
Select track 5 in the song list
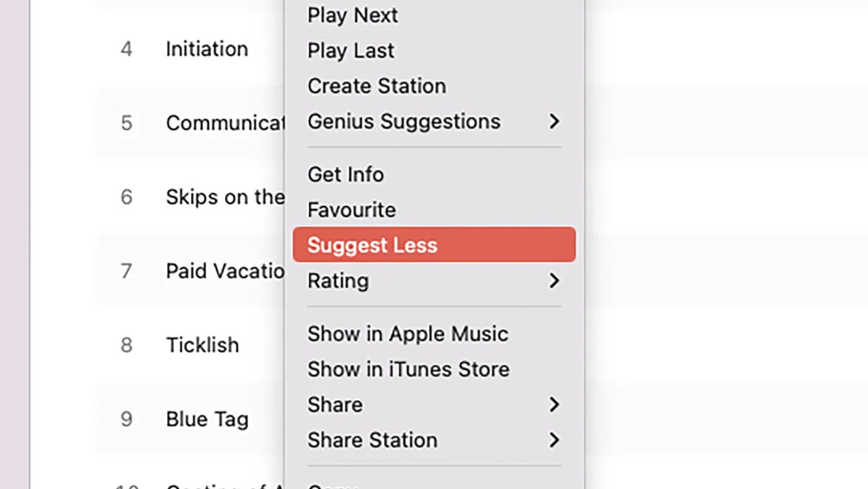[223, 123]
